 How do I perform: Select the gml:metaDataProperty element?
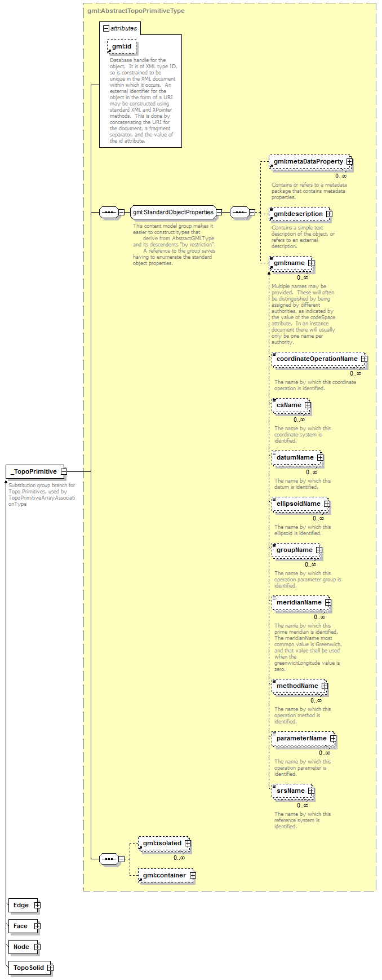point(309,162)
